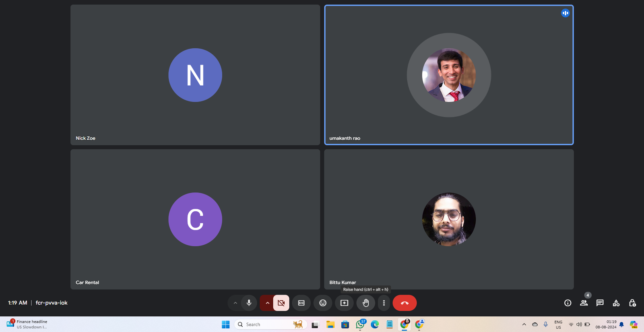Open meeting details info icon

pos(568,303)
